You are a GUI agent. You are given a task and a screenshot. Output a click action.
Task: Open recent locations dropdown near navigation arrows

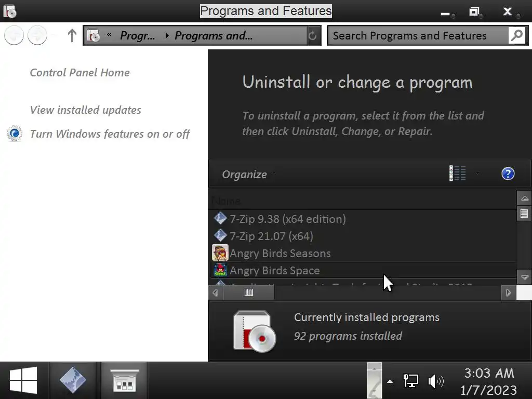[x=56, y=34]
